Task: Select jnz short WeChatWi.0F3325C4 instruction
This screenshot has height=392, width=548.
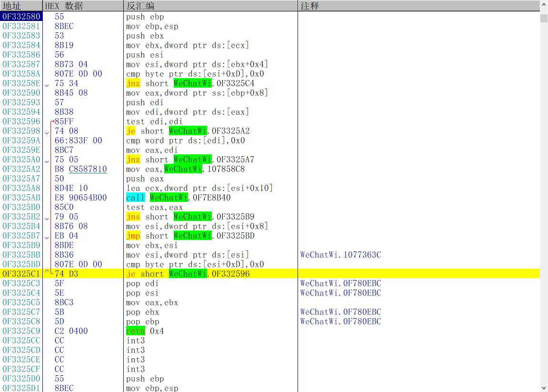Action: pos(190,83)
